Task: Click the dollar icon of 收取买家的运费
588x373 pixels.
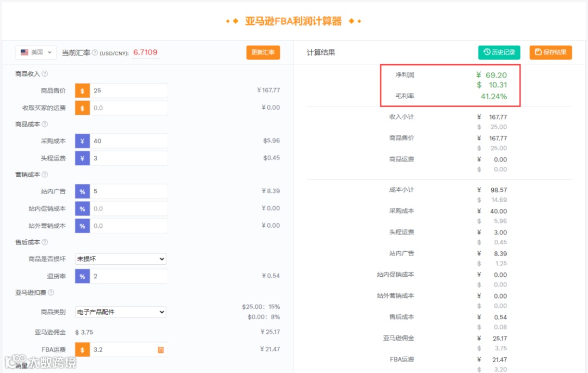Action: point(83,108)
